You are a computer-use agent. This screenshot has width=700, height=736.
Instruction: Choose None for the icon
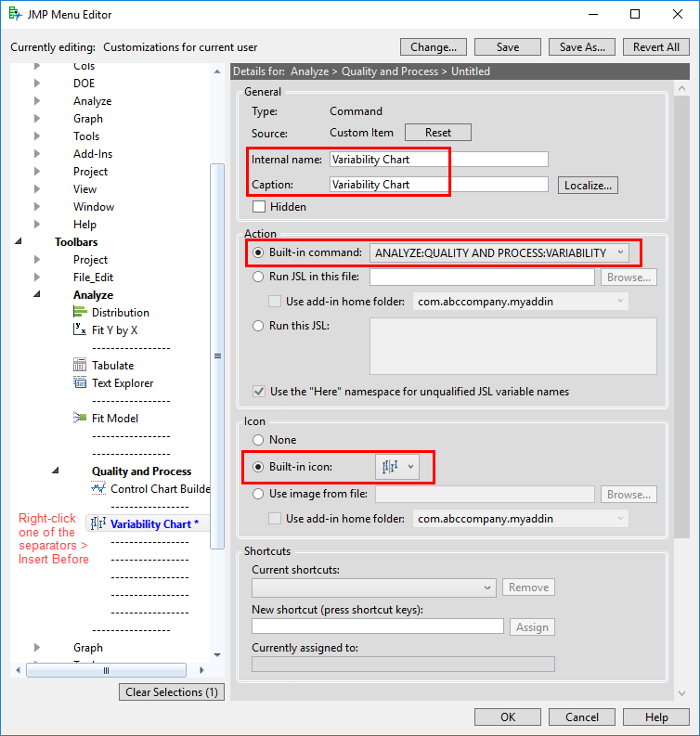coord(258,440)
